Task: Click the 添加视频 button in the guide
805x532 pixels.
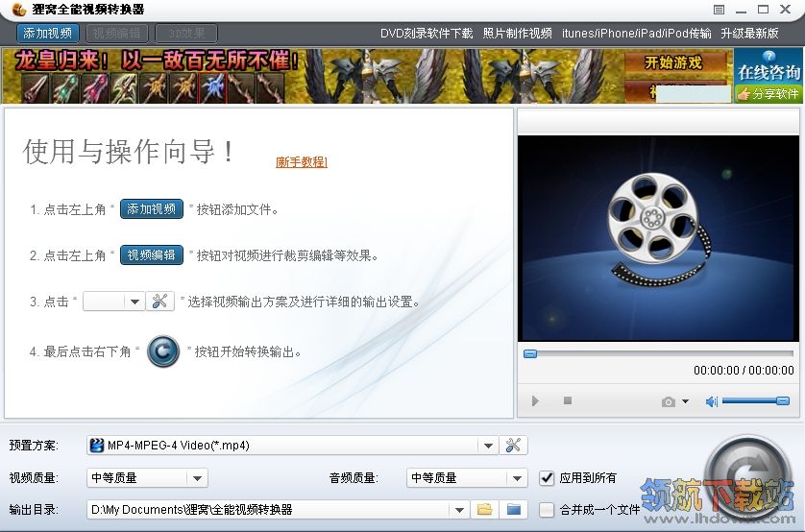Action: (152, 209)
